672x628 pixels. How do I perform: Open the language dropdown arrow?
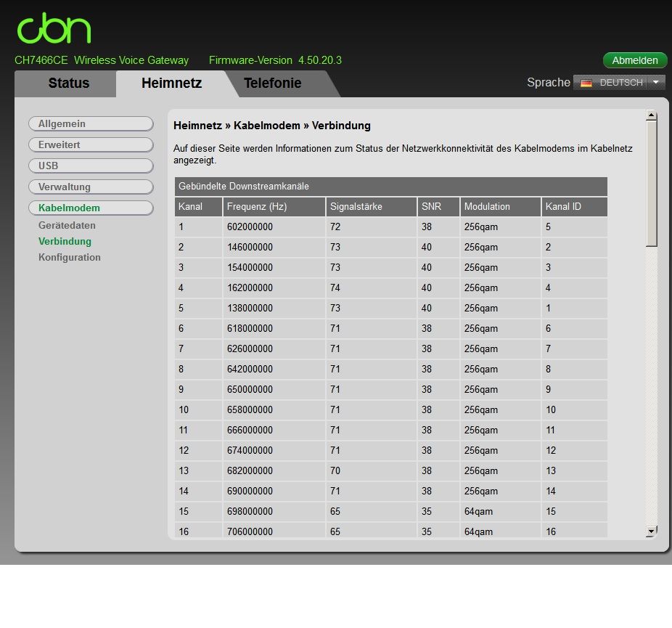(656, 82)
